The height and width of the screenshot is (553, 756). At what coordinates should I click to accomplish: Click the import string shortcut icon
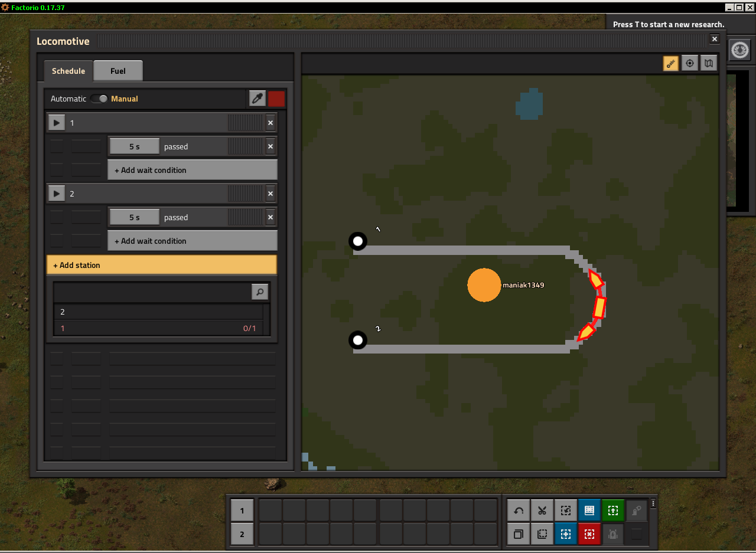[566, 511]
